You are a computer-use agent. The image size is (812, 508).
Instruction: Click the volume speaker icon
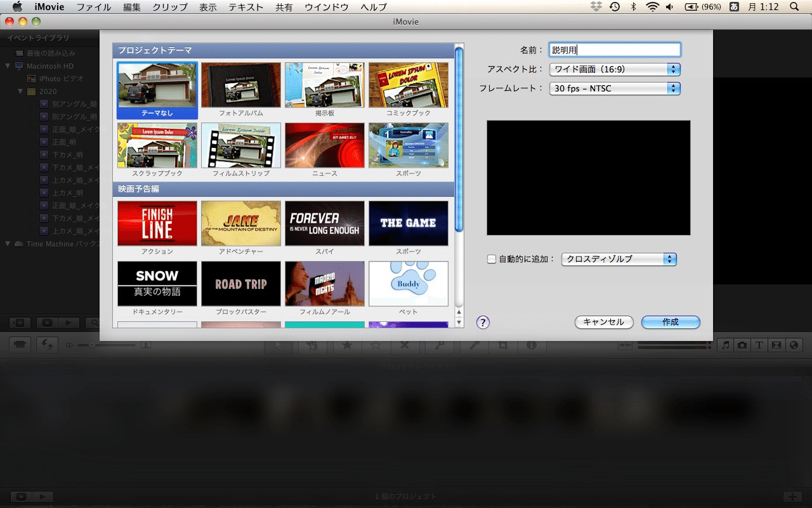tap(670, 7)
